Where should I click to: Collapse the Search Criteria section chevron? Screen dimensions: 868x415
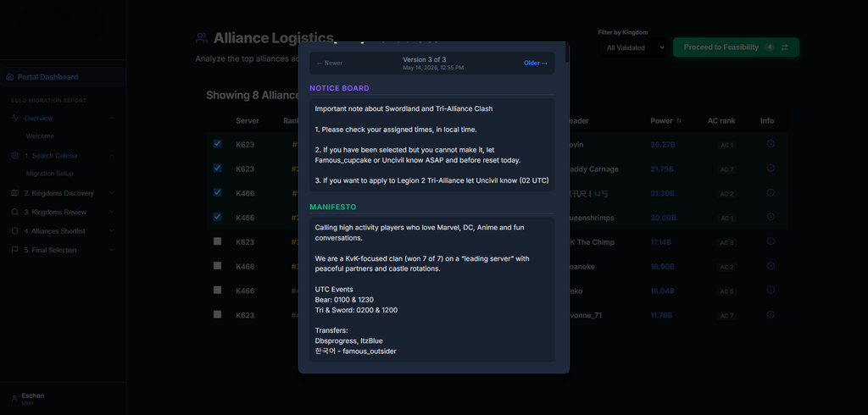tap(112, 156)
